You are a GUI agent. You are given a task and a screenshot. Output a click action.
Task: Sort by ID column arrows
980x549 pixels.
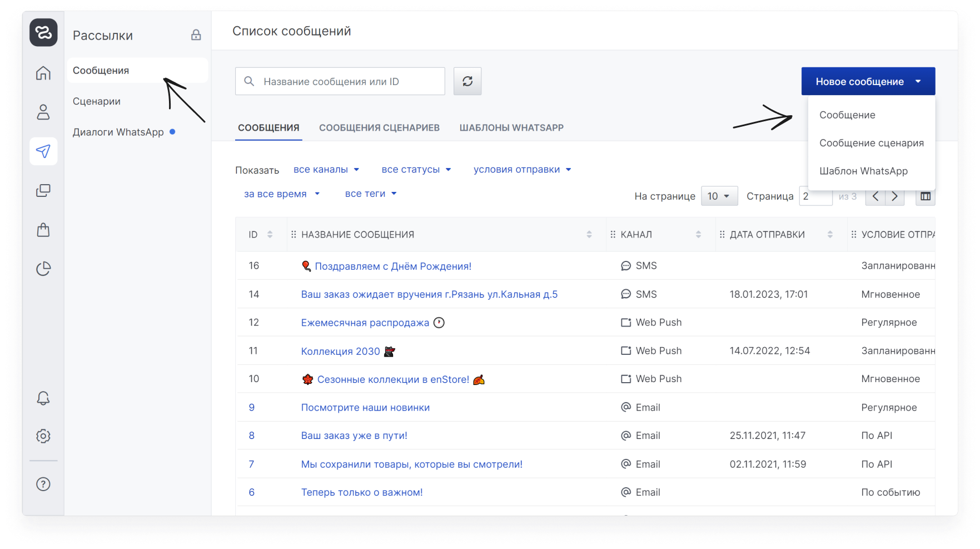tap(270, 235)
